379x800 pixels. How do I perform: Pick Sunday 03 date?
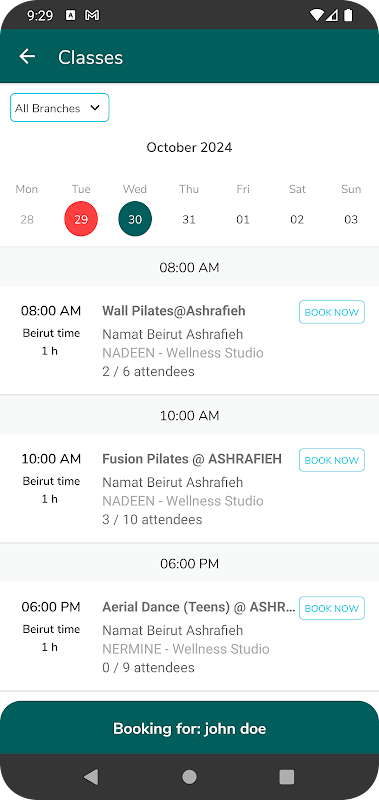coord(351,219)
